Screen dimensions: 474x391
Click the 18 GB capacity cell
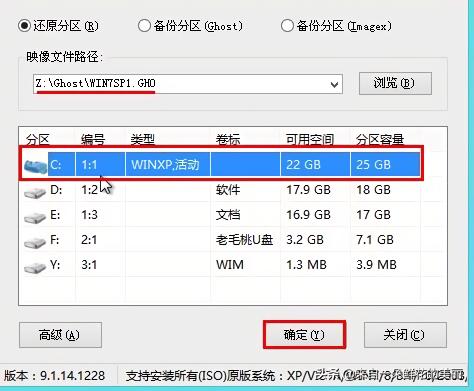point(373,190)
